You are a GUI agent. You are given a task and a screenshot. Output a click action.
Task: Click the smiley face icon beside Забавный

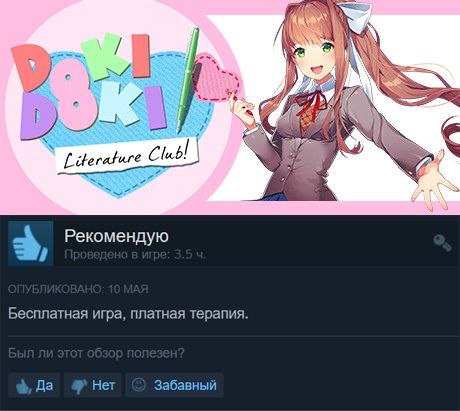point(139,385)
